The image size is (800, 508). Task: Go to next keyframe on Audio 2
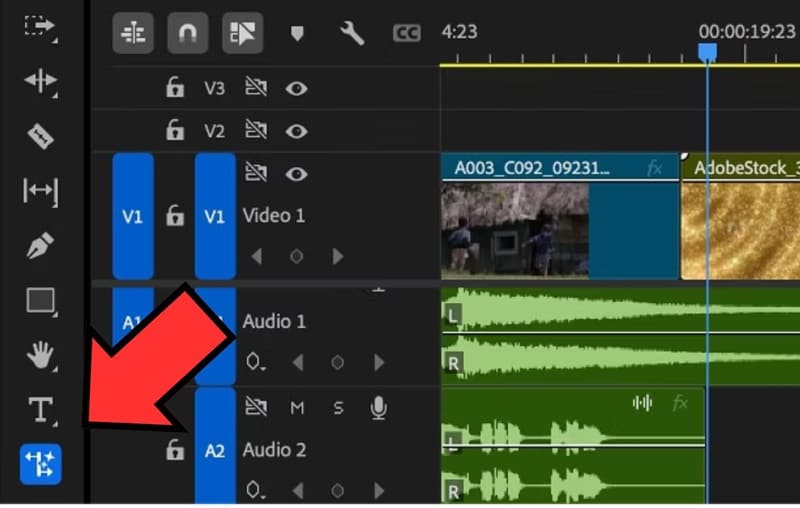pyautogui.click(x=379, y=491)
